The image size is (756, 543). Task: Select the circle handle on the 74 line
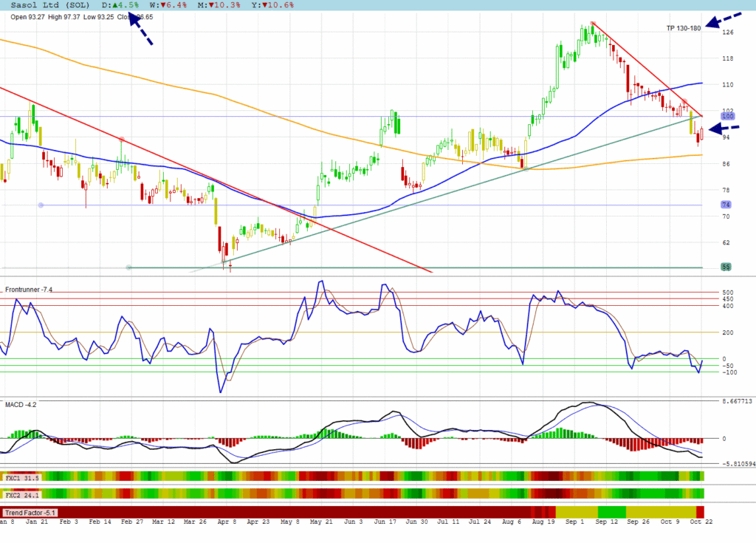point(41,205)
